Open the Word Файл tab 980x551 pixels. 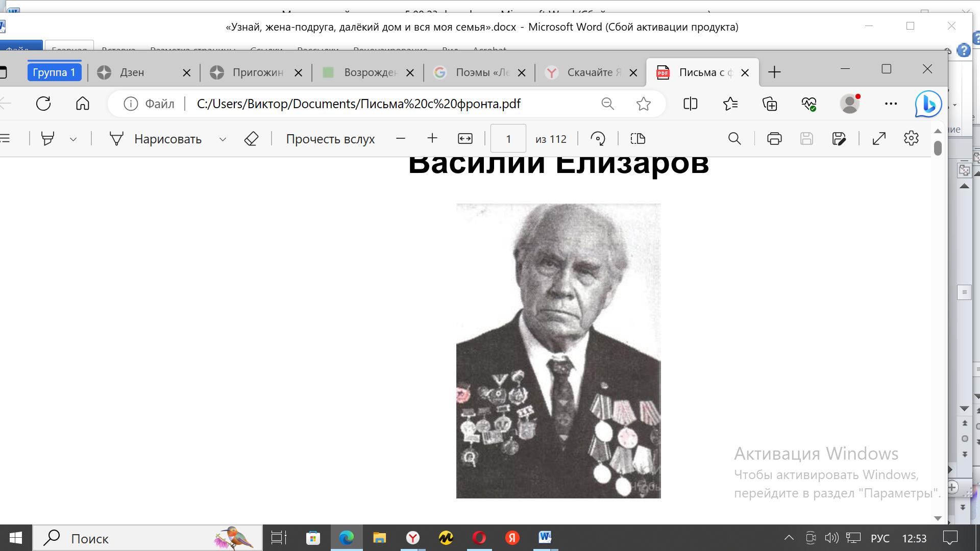click(x=19, y=47)
